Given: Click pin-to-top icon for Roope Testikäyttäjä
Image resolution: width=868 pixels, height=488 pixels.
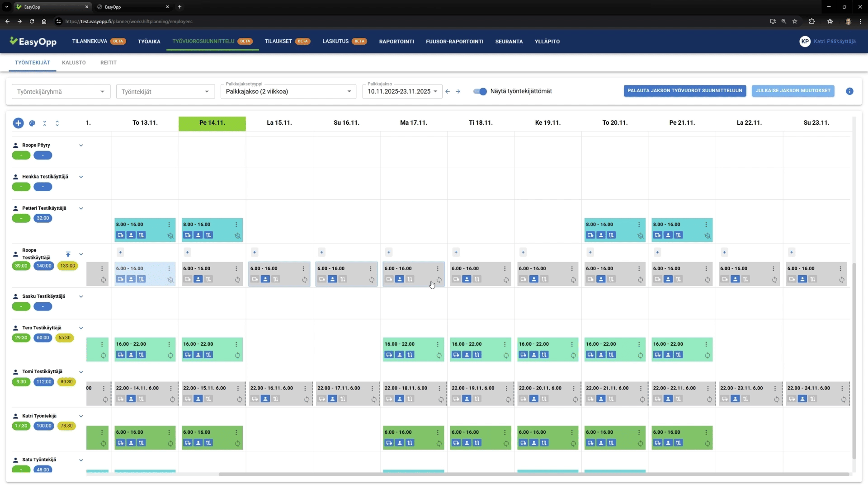Looking at the screenshot, I should tap(68, 254).
